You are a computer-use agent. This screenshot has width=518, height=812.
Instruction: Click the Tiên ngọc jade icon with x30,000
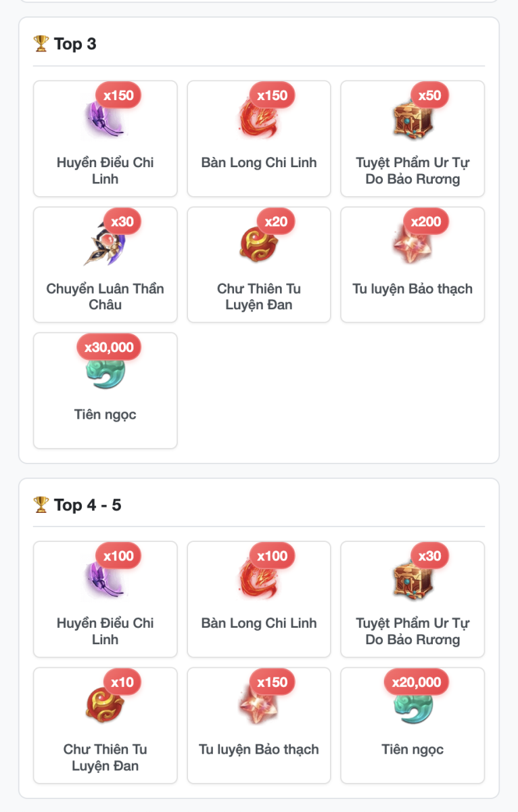[x=105, y=370]
